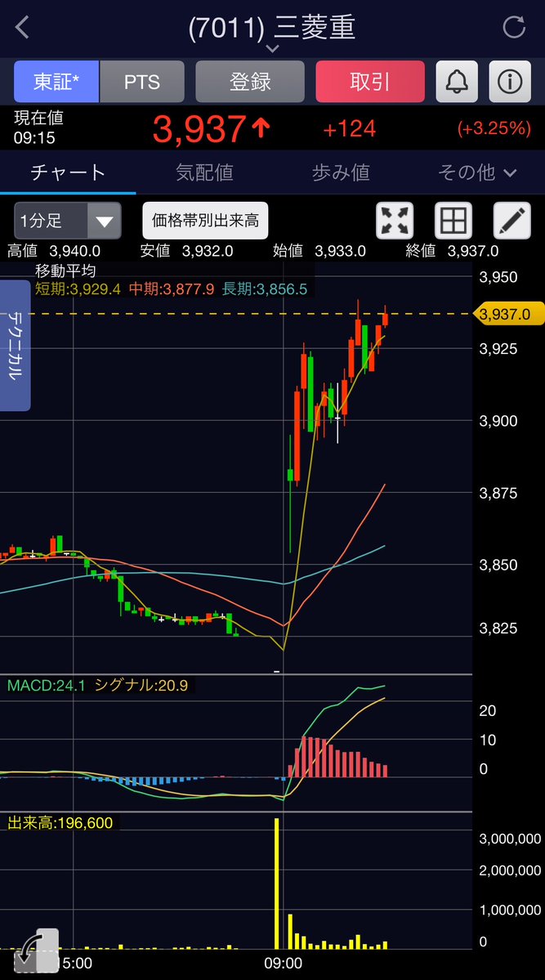Open price alert bell settings
The width and height of the screenshot is (545, 980).
[x=457, y=81]
